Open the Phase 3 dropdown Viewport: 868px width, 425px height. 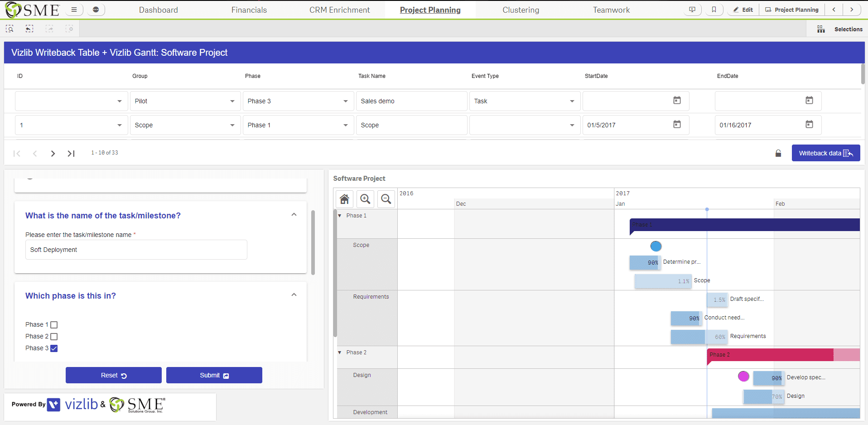coord(298,101)
